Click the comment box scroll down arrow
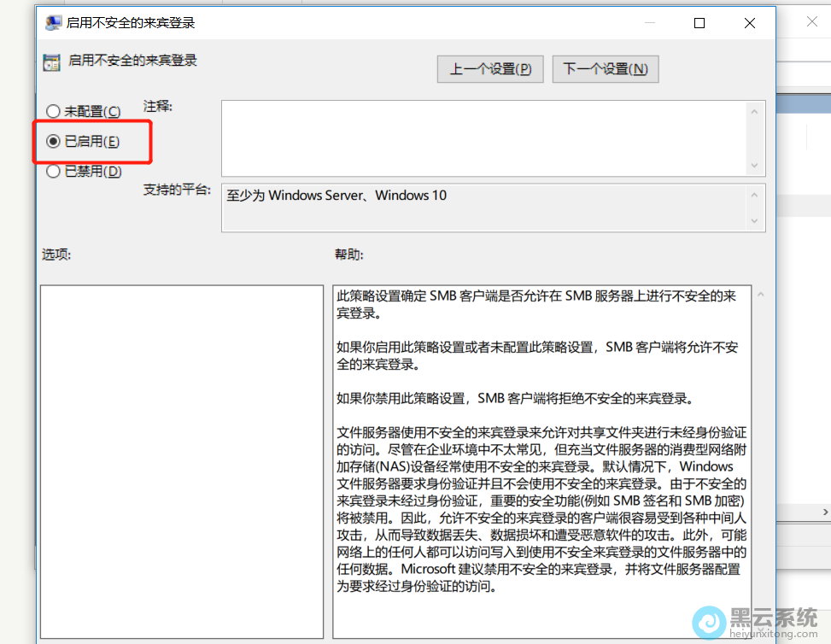 point(755,166)
